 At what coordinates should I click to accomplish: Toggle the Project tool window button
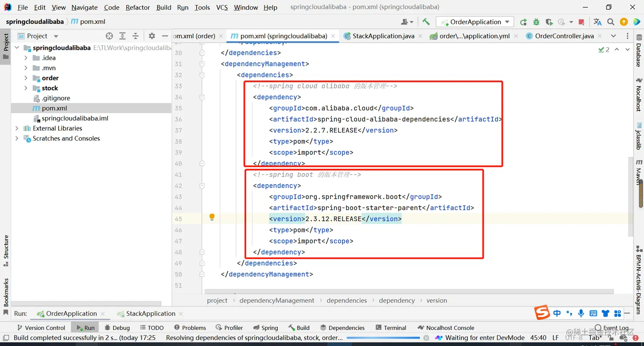point(6,47)
